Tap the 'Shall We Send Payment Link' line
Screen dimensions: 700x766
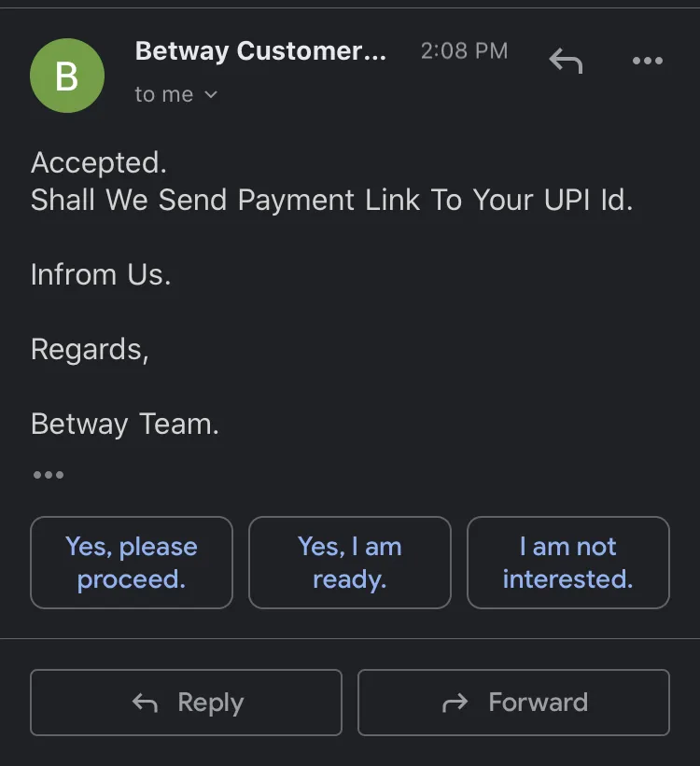[x=332, y=200]
